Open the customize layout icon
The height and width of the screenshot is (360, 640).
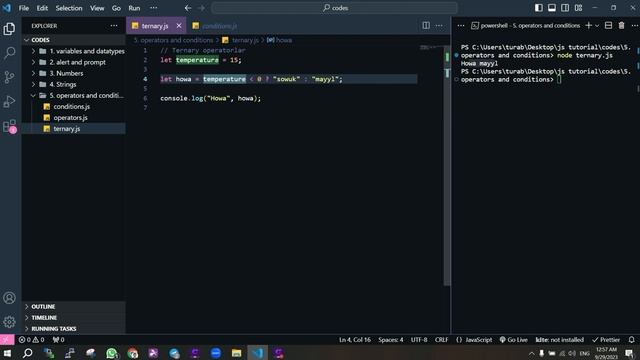coord(578,8)
